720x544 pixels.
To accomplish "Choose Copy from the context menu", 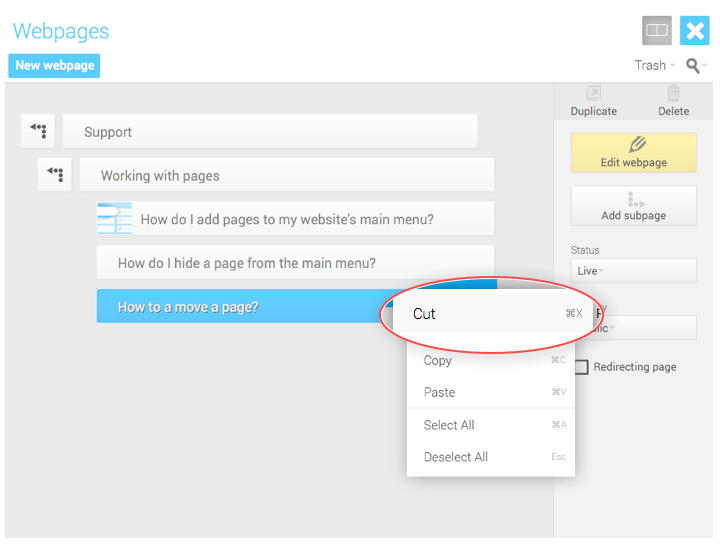I will coord(438,361).
